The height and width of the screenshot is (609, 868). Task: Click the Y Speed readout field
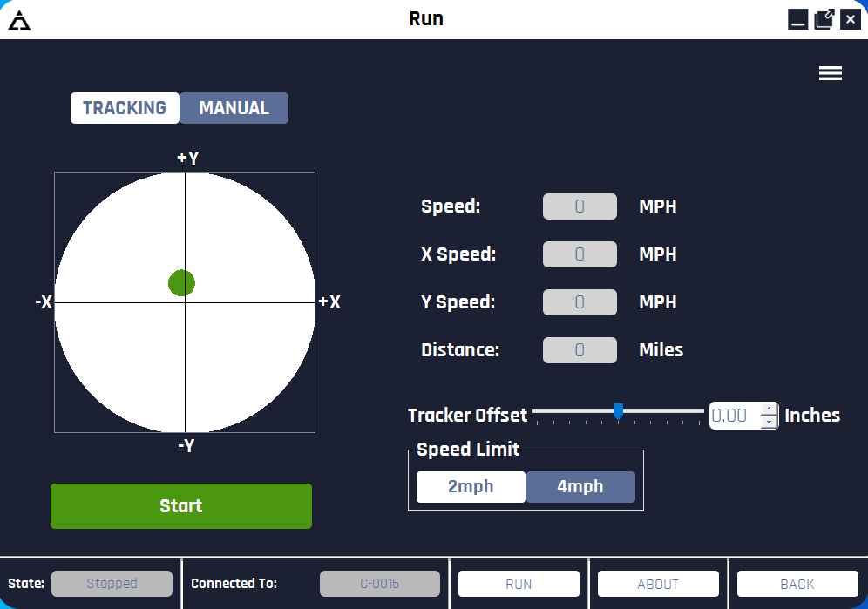[580, 302]
